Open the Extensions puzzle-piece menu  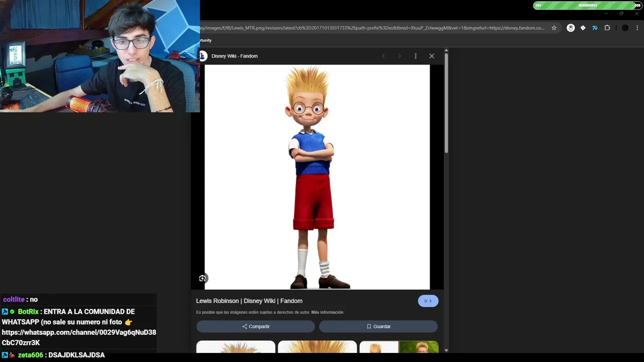tap(607, 28)
